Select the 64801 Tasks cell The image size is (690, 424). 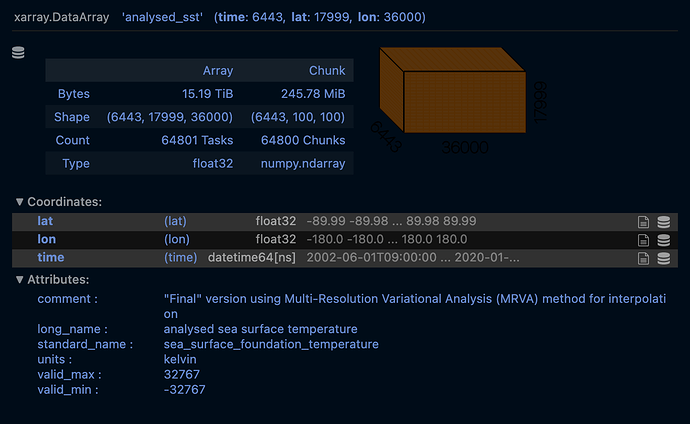pyautogui.click(x=197, y=140)
